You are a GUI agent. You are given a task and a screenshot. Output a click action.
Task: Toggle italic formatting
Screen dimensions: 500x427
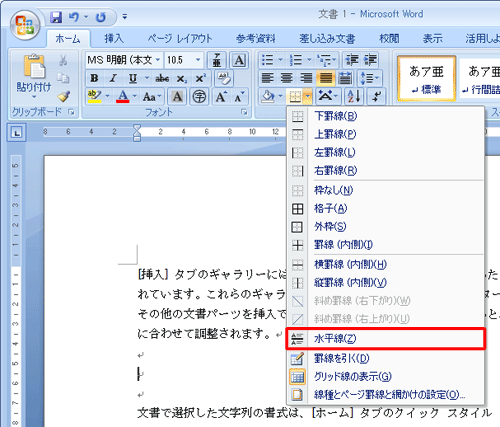tap(113, 79)
